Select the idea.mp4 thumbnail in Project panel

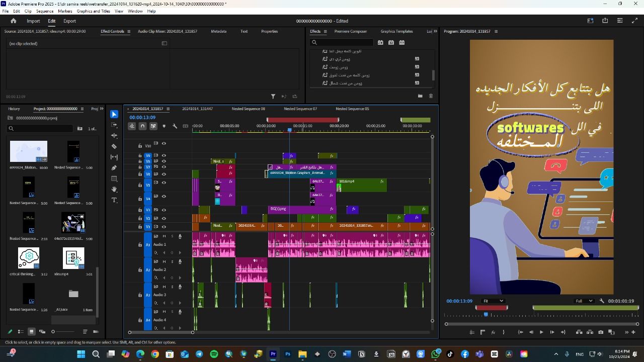pyautogui.click(x=73, y=258)
